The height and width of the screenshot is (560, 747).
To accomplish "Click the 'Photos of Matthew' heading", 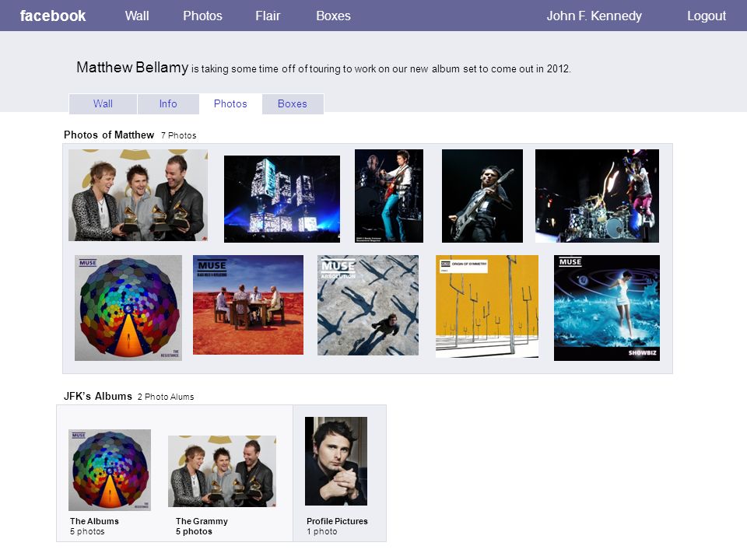I will pos(109,135).
